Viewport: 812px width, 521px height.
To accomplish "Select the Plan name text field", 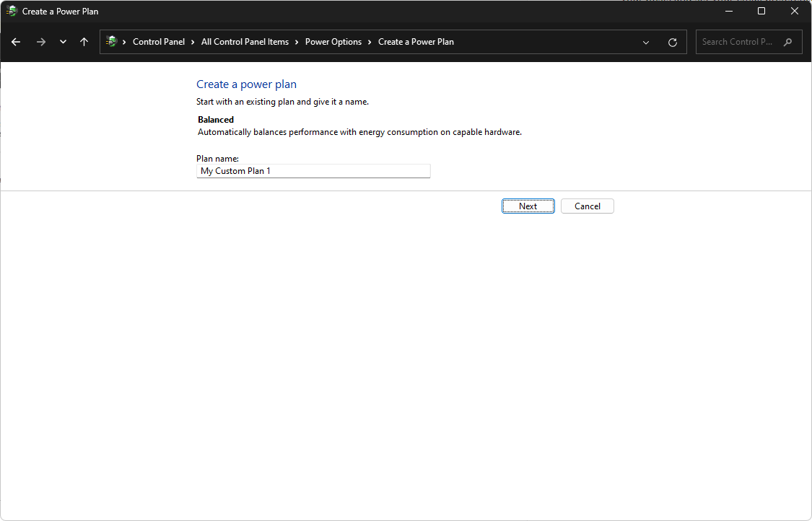I will pos(313,170).
